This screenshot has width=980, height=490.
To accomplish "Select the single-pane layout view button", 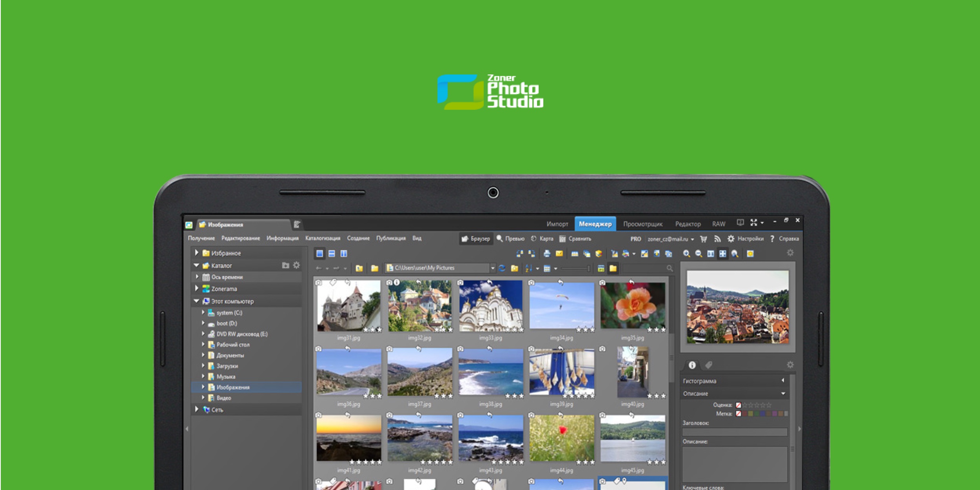I will pos(320,254).
